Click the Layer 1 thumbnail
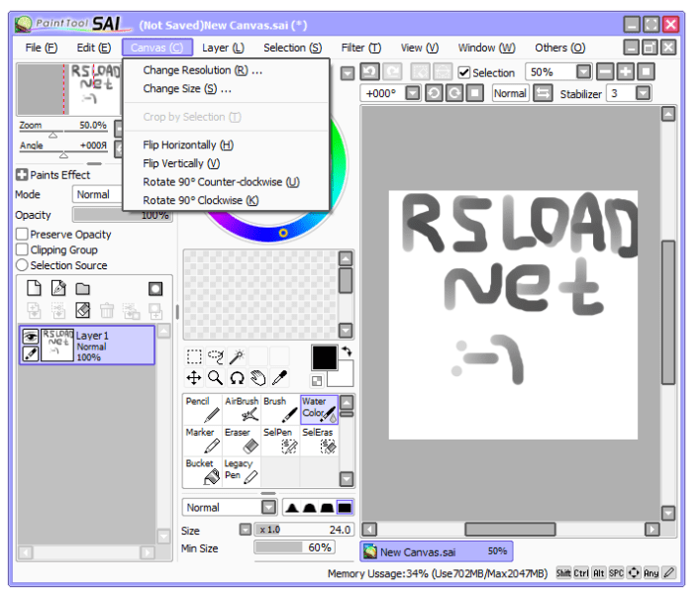The height and width of the screenshot is (594, 700). tap(57, 345)
